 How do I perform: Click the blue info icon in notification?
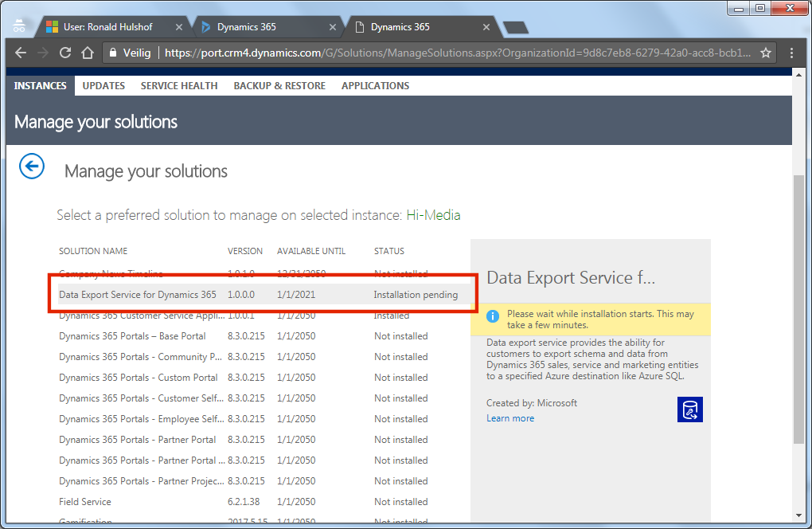(493, 316)
